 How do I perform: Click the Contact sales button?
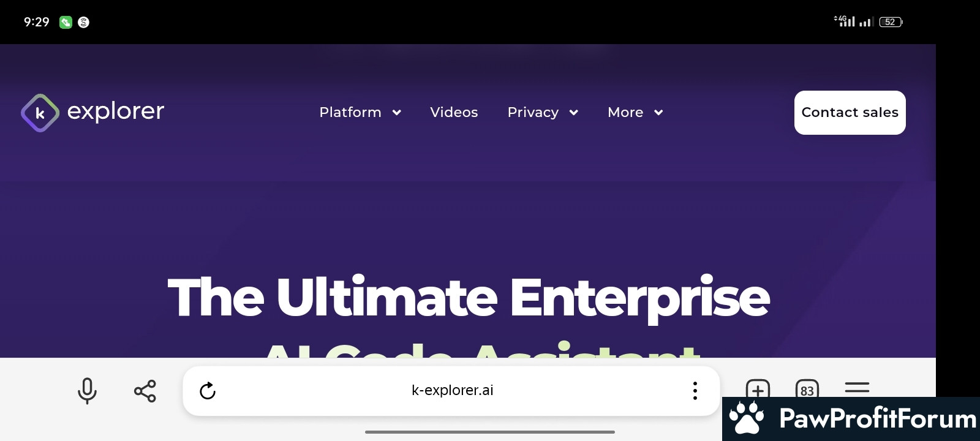850,113
